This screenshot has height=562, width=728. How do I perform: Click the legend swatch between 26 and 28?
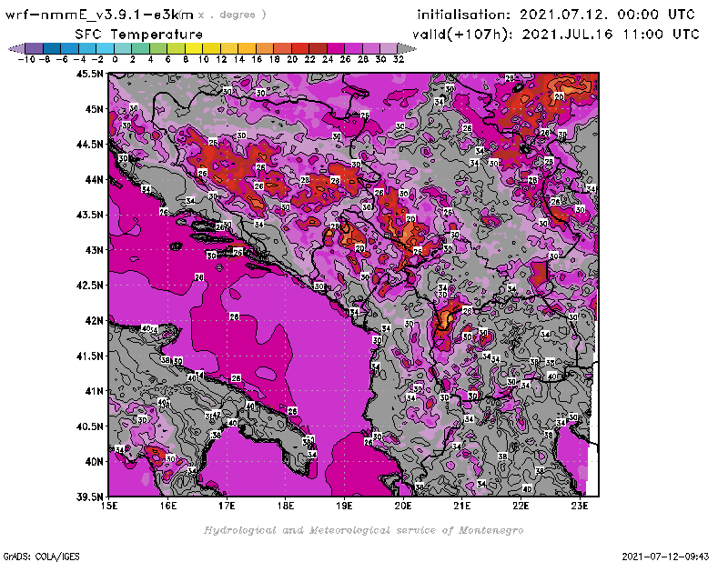(353, 48)
